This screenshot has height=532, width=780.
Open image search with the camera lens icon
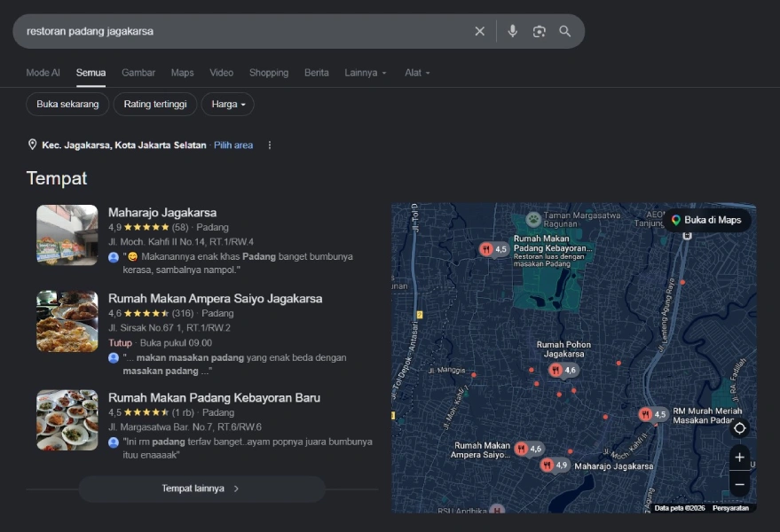[x=540, y=31]
